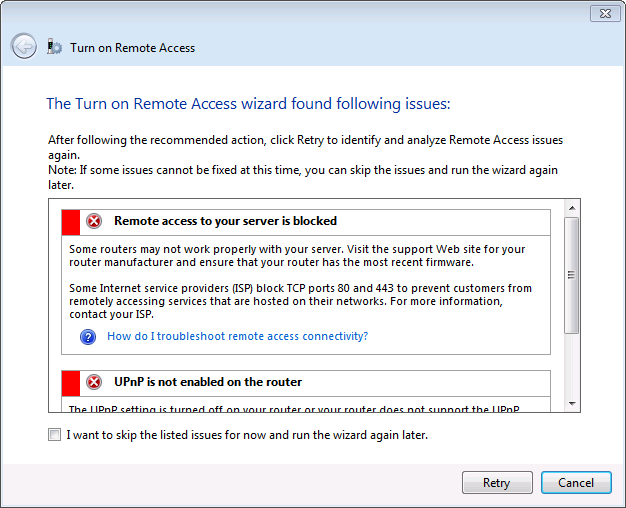
Task: Close the Turn on Remote Access window
Action: point(602,13)
